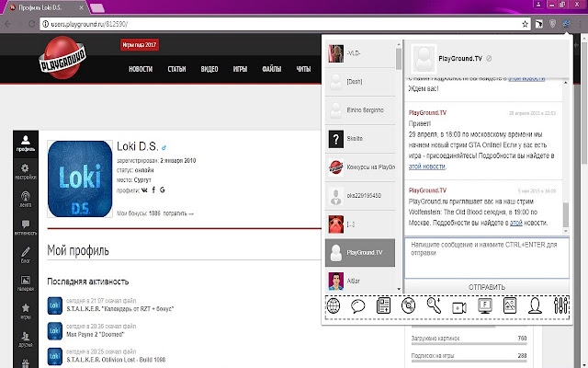Reload the page with refresh button

coord(31,24)
